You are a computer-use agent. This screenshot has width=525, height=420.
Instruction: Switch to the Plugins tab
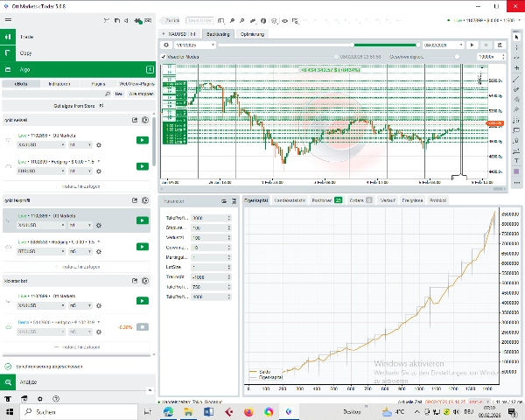pos(98,84)
